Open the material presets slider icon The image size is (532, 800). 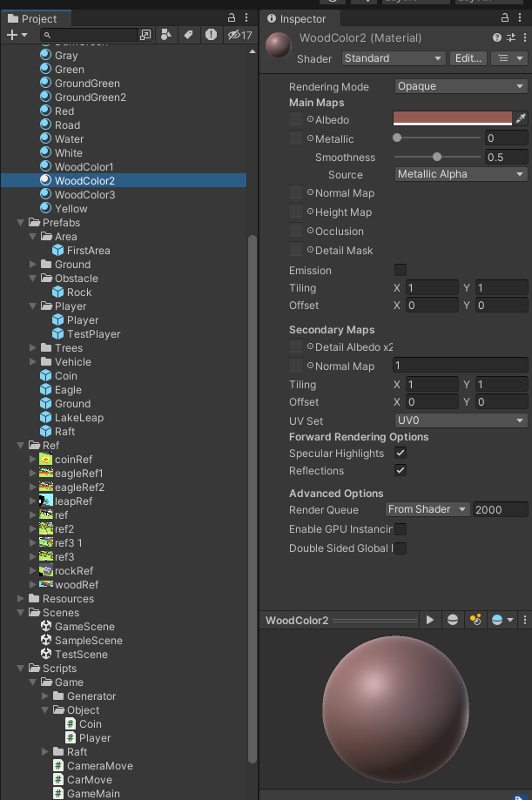pos(511,37)
